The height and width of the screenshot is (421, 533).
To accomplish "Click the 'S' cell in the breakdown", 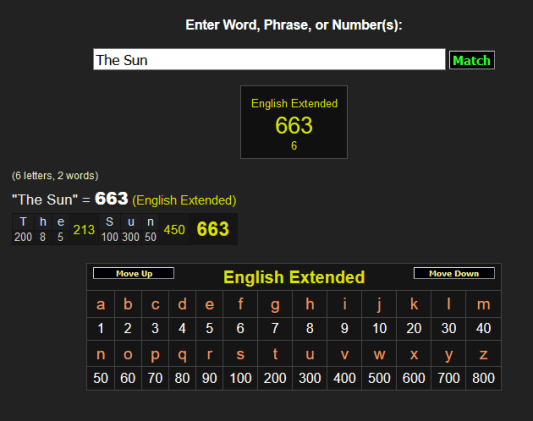I will coord(109,222).
